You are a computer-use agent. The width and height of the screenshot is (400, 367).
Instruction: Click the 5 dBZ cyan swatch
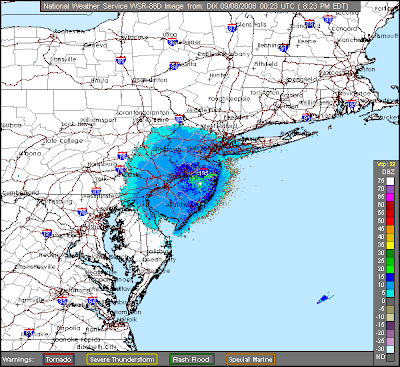[x=390, y=293]
